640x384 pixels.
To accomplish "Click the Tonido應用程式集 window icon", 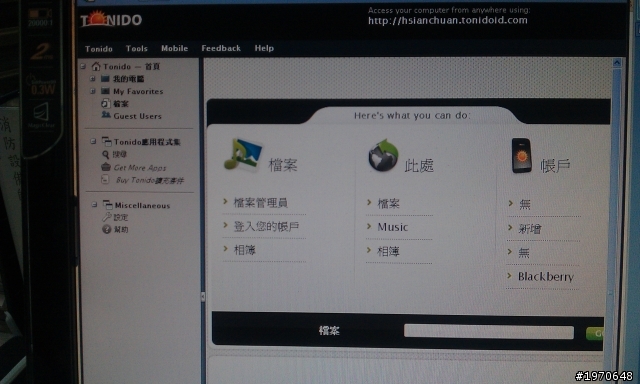I will pyautogui.click(x=107, y=141).
